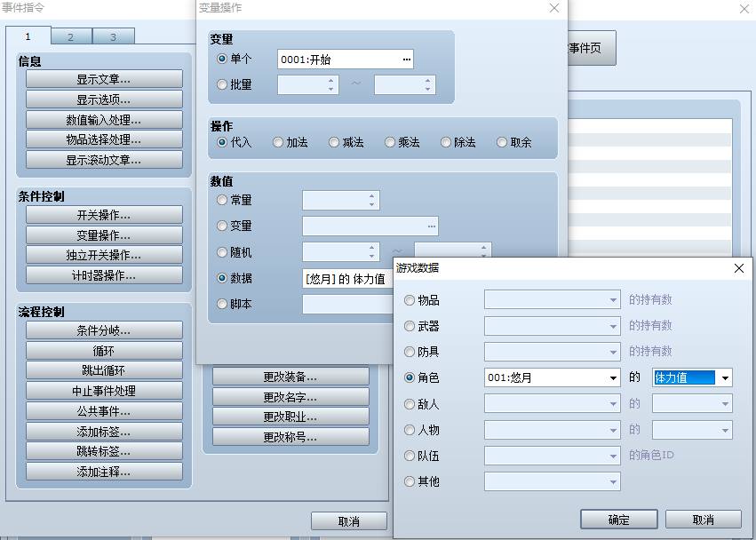Screen dimensions: 756x540
Task: Open variable picker ellipsis for 0001:开始
Action: click(407, 60)
